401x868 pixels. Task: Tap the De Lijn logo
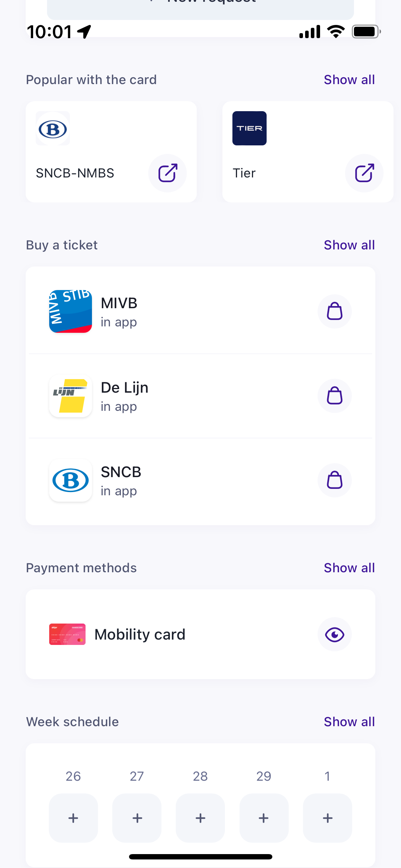tap(71, 396)
